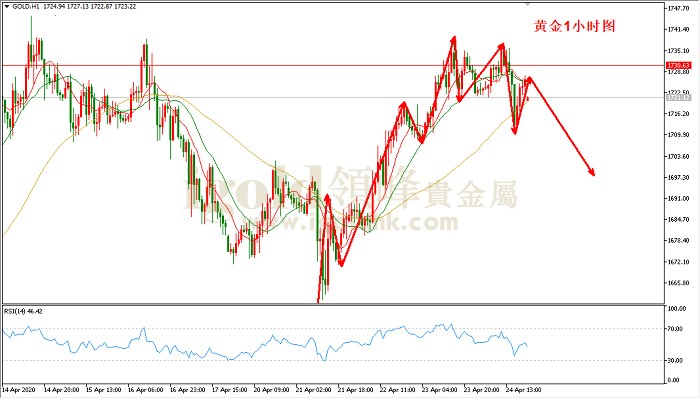Click the red 1730.63 price tag
Screen dimensions: 700x398
pos(678,66)
